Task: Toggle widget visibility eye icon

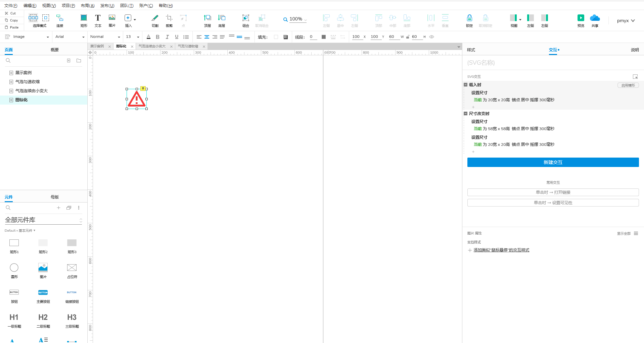Action: coord(432,37)
